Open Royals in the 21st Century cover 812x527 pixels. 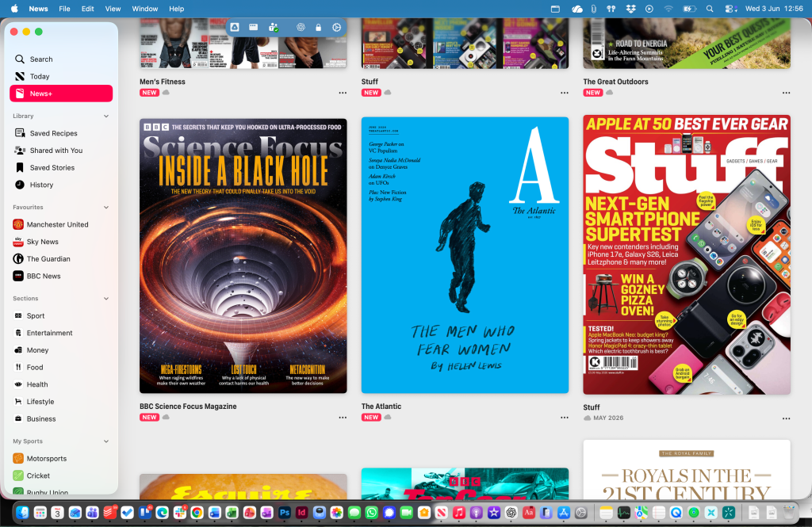(x=687, y=469)
